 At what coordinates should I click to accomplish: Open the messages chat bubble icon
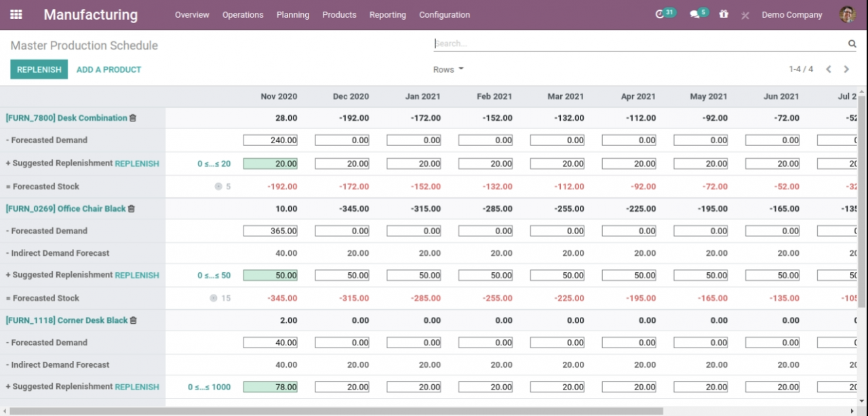(x=694, y=14)
